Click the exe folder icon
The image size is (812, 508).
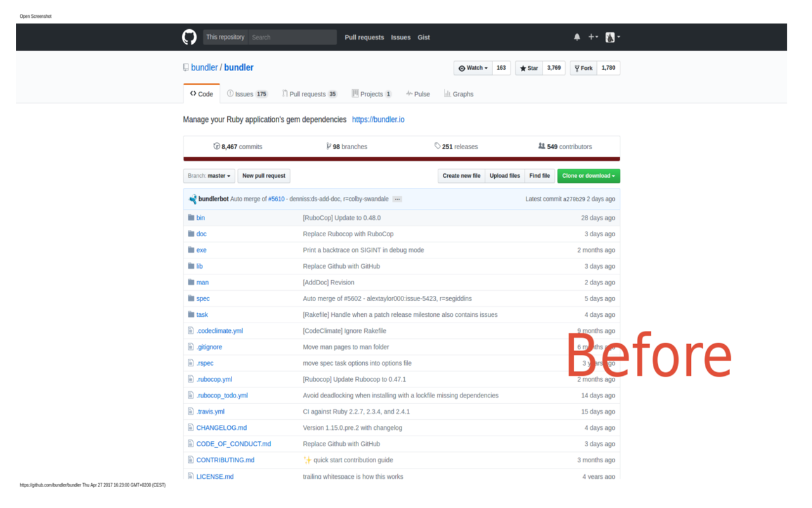[191, 250]
